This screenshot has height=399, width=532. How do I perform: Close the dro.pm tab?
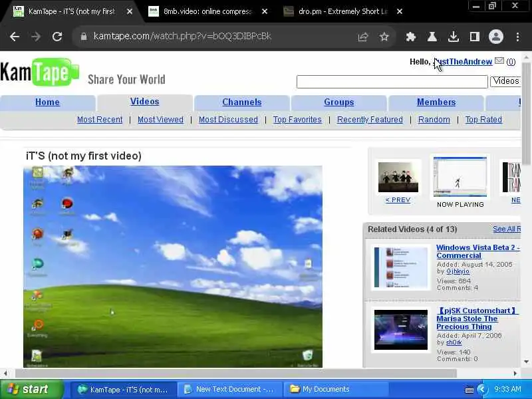[400, 11]
